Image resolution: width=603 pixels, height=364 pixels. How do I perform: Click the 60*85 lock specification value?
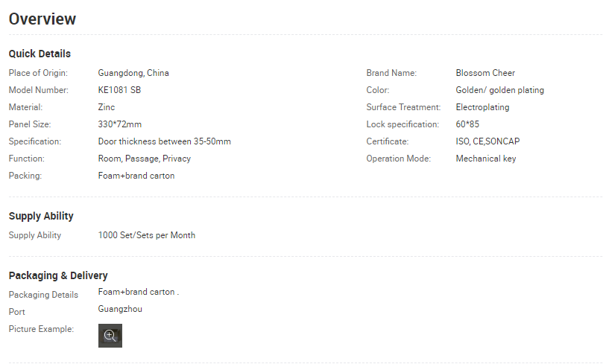467,124
